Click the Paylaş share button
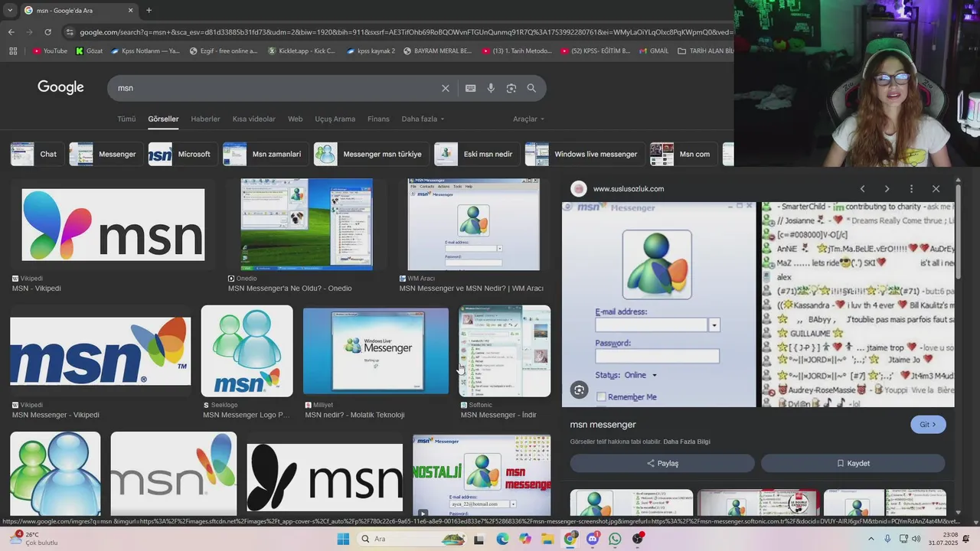980x551 pixels. tap(662, 463)
